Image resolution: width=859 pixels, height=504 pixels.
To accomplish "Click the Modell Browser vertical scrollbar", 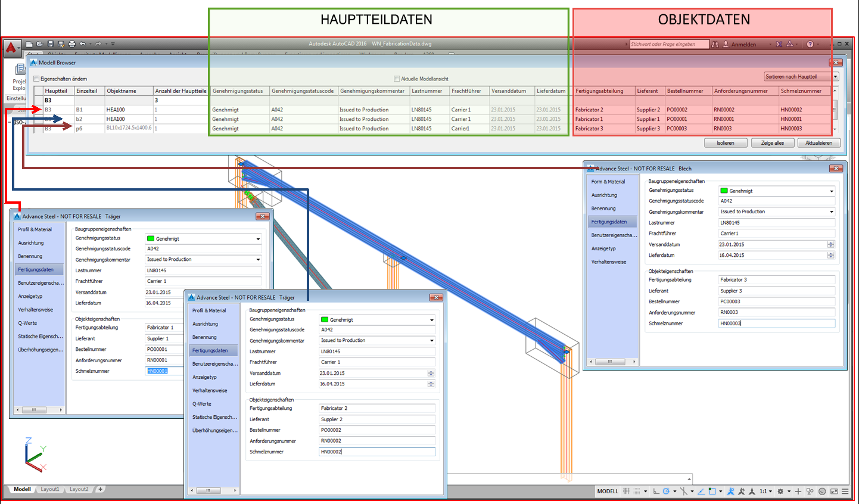I will [835, 110].
